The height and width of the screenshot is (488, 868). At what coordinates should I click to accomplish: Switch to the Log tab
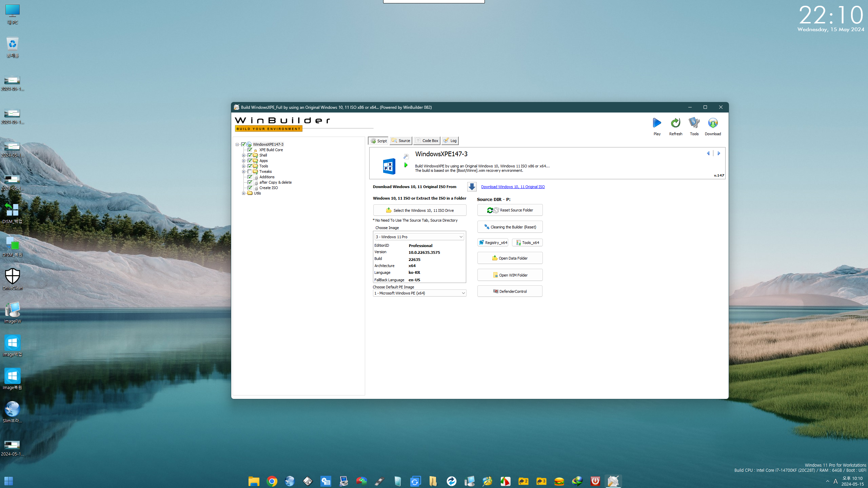(450, 141)
